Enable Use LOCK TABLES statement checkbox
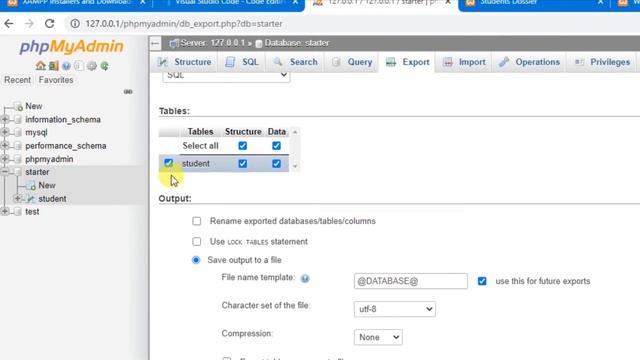The image size is (640, 360). point(197,242)
